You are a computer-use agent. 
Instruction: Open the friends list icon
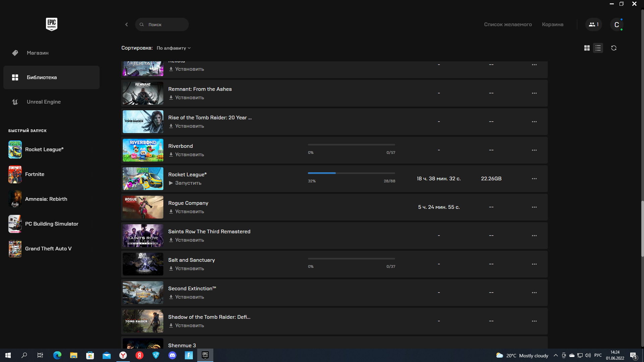click(x=594, y=24)
